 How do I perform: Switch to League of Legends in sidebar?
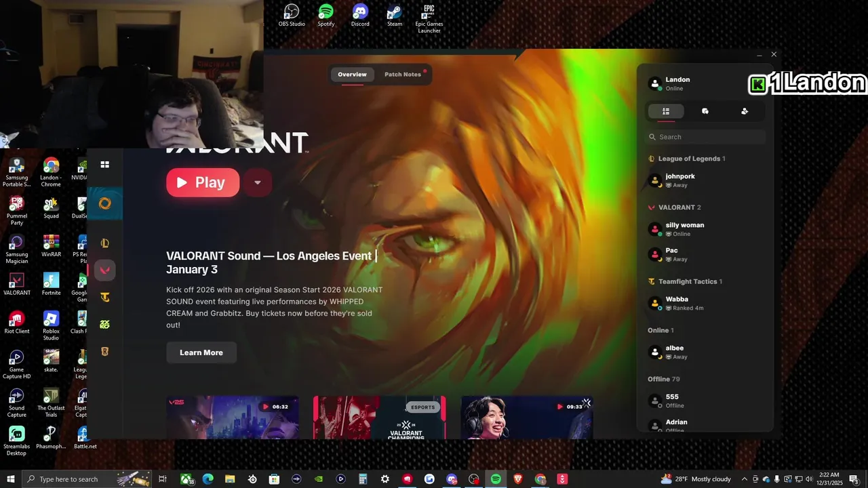click(105, 243)
